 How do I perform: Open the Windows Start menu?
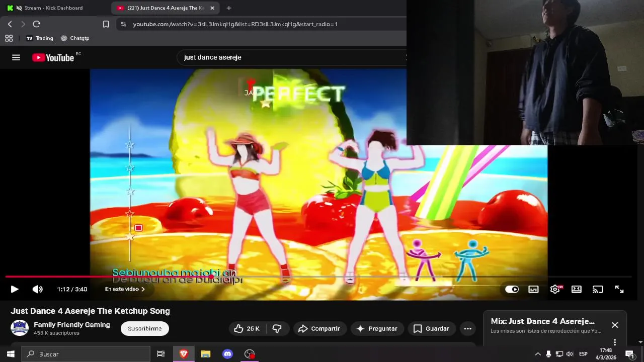click(x=10, y=354)
